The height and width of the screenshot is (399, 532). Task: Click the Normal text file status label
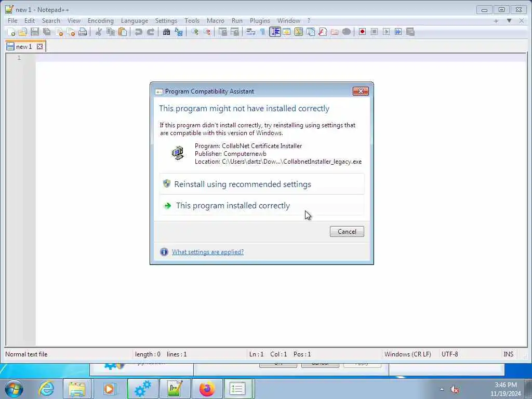[26, 354]
